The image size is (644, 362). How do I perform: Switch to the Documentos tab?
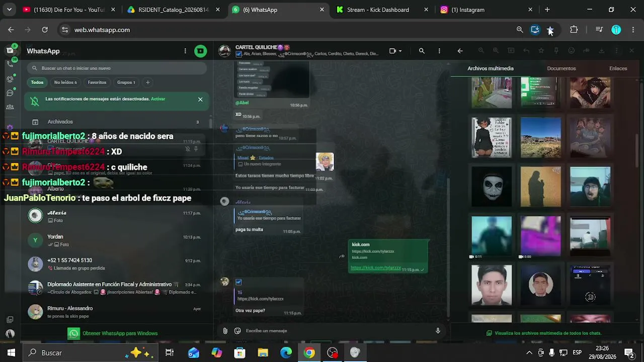pos(561,68)
